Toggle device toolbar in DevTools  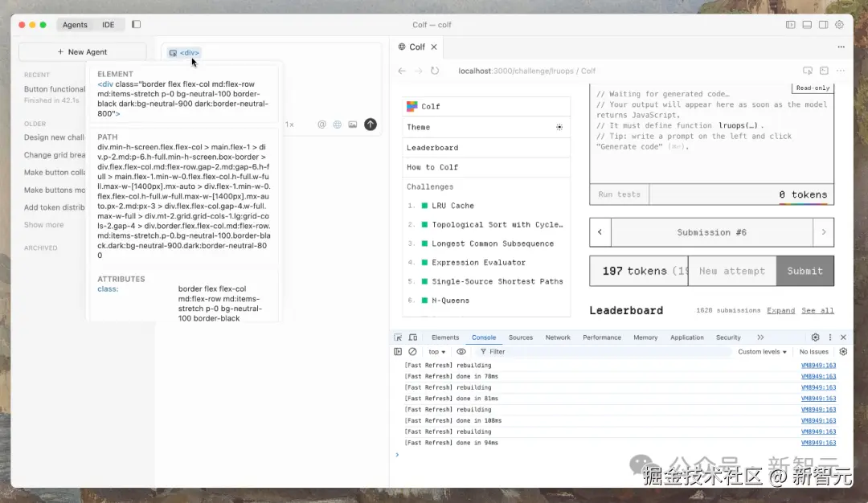[413, 337]
